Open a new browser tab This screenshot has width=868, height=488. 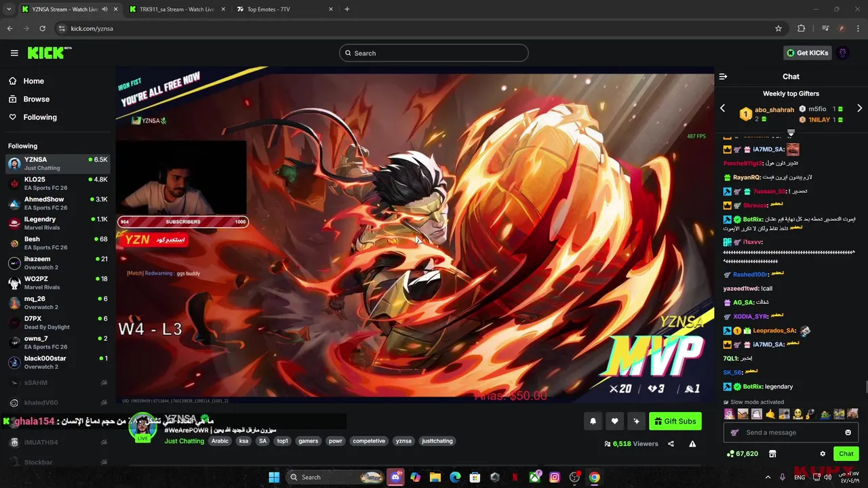[347, 9]
